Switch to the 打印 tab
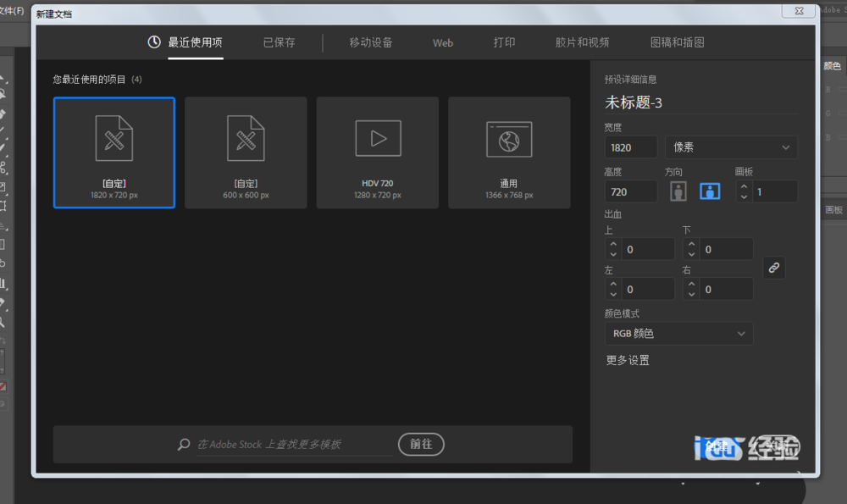The width and height of the screenshot is (847, 504). pyautogui.click(x=504, y=42)
